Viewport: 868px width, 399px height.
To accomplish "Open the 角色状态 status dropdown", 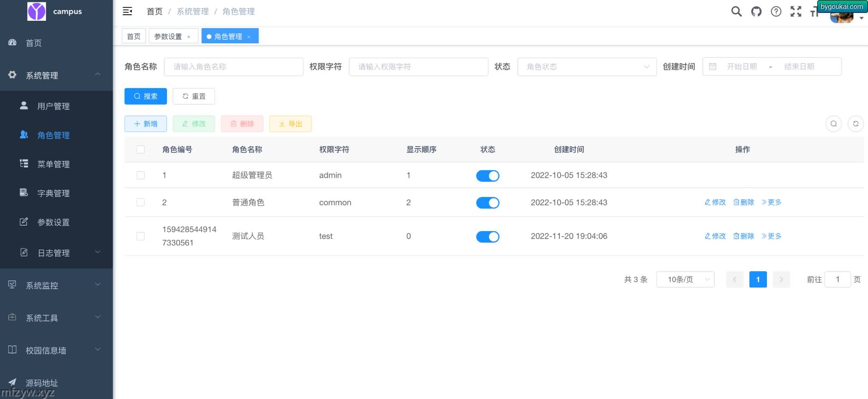I will click(x=587, y=67).
